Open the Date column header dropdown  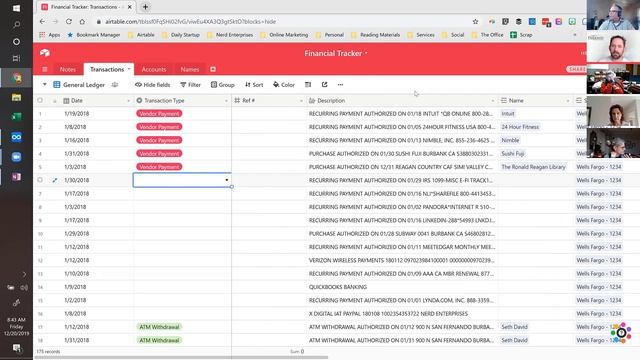(128, 101)
